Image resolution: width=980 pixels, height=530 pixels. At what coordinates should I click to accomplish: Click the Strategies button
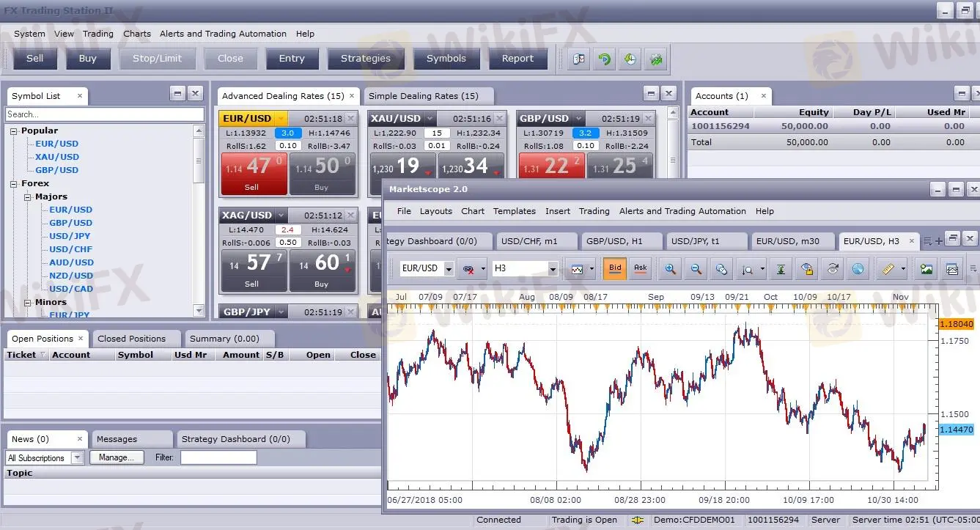pos(365,59)
